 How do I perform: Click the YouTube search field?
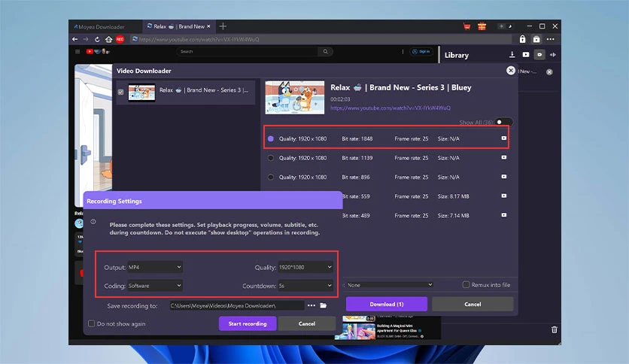tap(248, 51)
